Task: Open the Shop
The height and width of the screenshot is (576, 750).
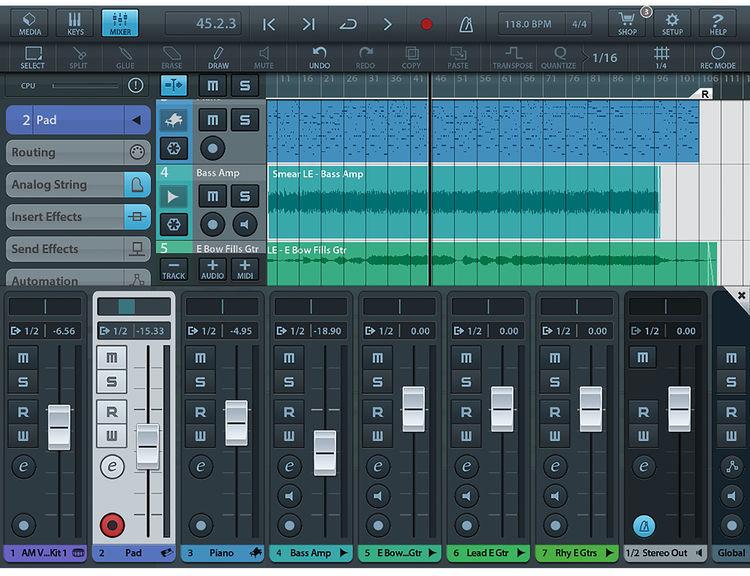Action: pos(627,23)
